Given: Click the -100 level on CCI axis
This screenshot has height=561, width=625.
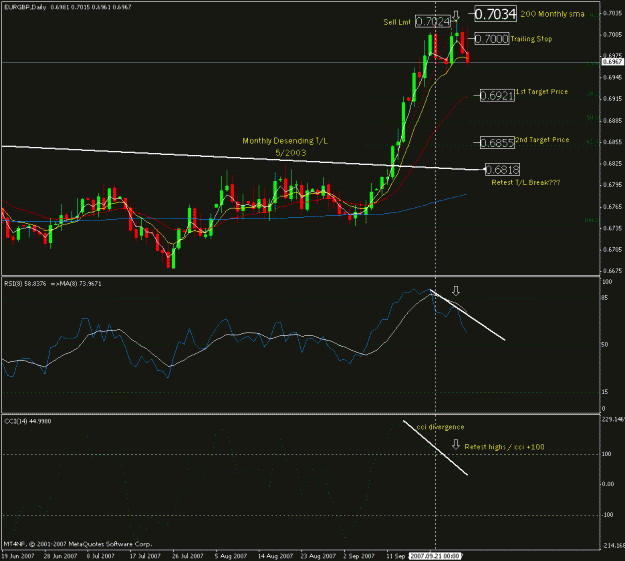Looking at the screenshot, I should click(607, 515).
